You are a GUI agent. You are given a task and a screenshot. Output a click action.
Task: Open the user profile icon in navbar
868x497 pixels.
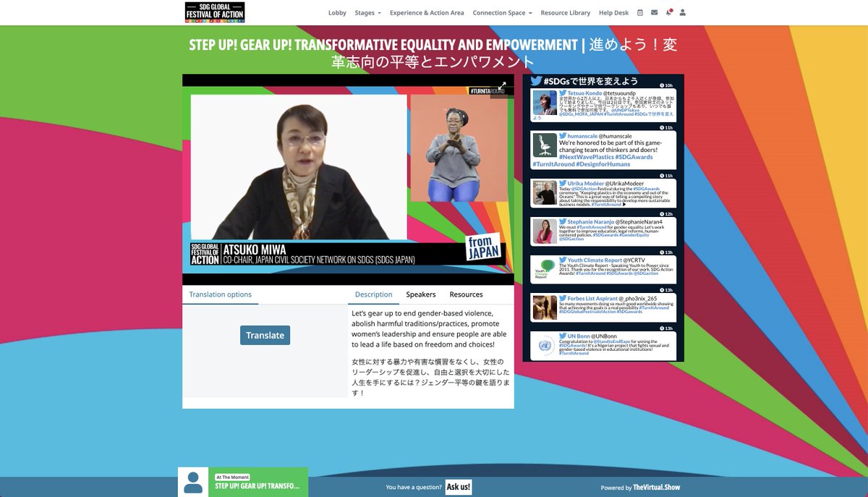point(683,13)
